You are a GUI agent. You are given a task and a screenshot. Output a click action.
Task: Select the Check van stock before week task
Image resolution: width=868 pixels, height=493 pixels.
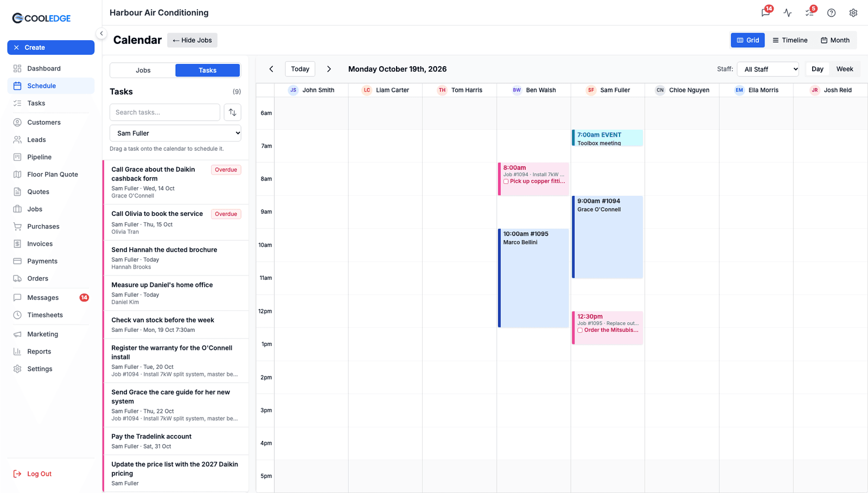pyautogui.click(x=176, y=325)
